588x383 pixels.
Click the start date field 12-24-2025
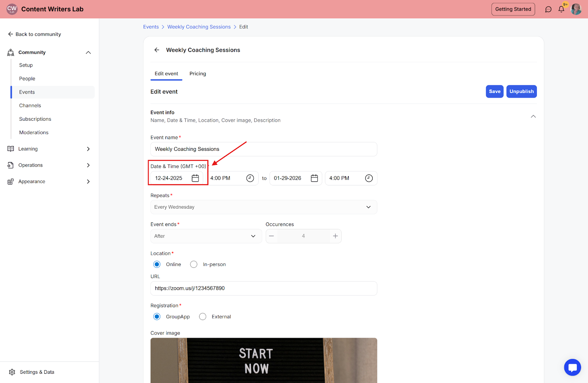(x=177, y=178)
